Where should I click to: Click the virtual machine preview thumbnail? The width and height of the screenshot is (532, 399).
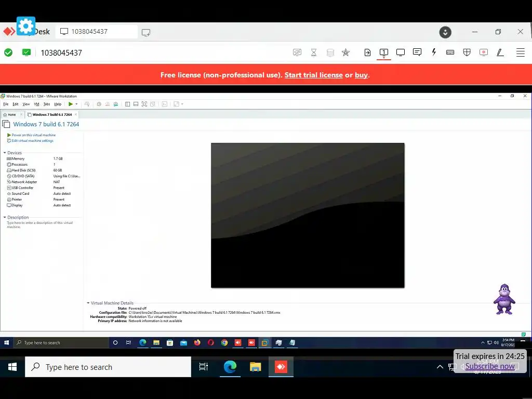tap(308, 215)
